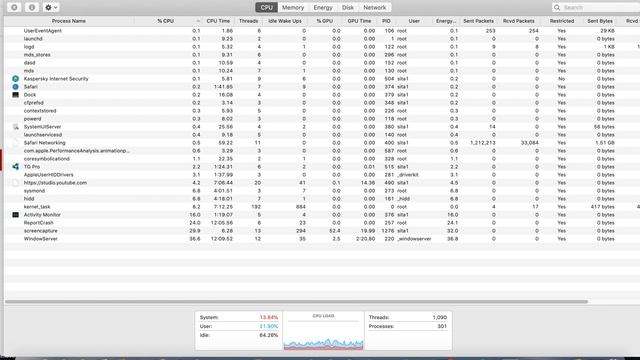Sort by Restricted column header
The height and width of the screenshot is (360, 640).
pos(562,21)
